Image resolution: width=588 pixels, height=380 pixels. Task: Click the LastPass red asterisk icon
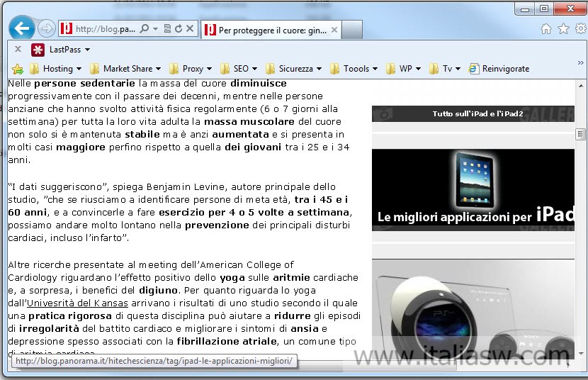click(38, 50)
